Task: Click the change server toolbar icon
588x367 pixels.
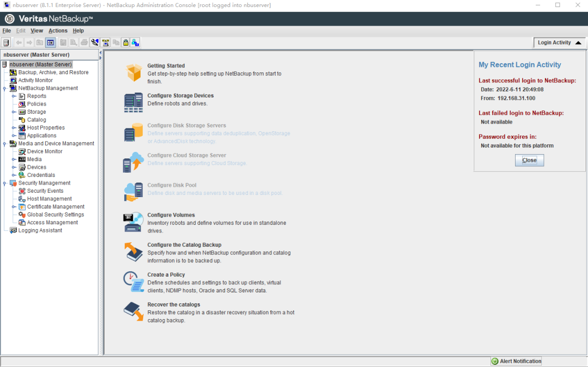Action: click(x=6, y=42)
